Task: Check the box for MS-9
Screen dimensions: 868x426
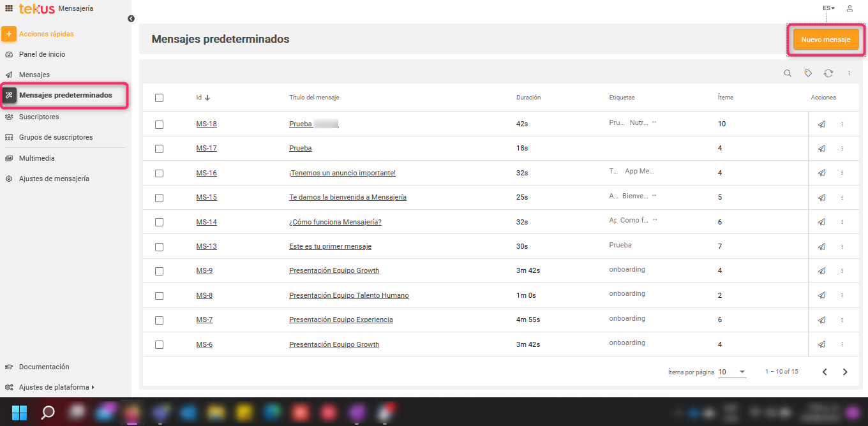Action: (x=159, y=271)
